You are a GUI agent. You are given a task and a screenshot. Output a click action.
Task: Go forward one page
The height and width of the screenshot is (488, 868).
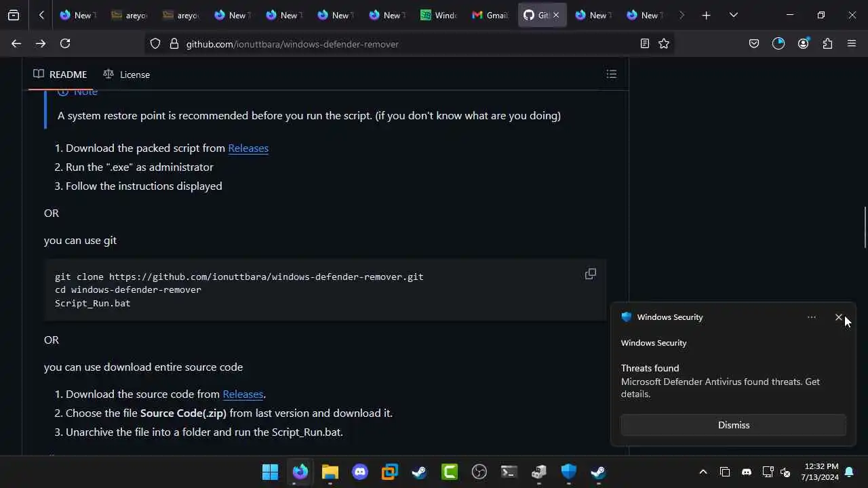[x=41, y=43]
